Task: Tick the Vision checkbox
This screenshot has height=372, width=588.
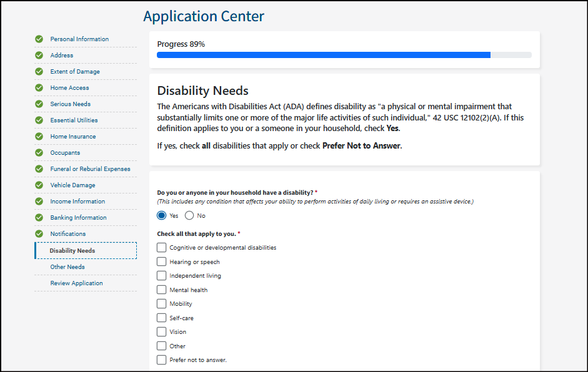Action: pos(162,332)
